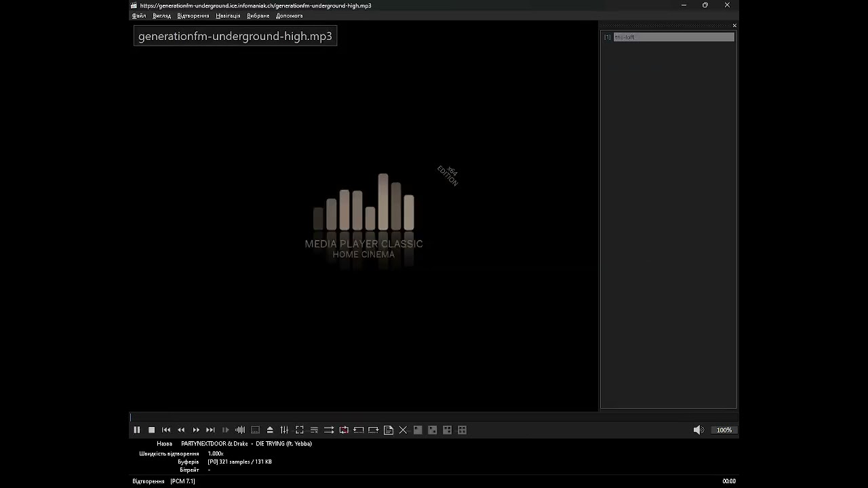Open the Допомога menu
This screenshot has height=488, width=868.
tap(290, 16)
